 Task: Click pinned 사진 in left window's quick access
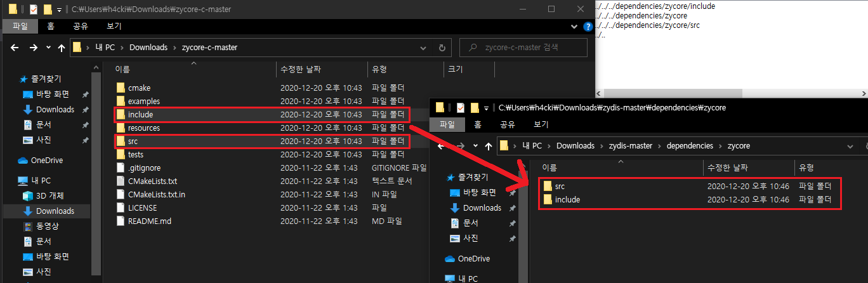38,140
